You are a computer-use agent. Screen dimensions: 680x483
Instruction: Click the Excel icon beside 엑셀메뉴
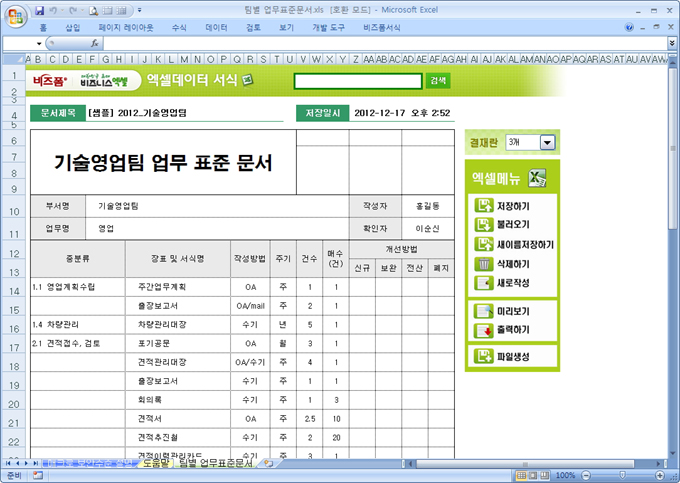537,178
